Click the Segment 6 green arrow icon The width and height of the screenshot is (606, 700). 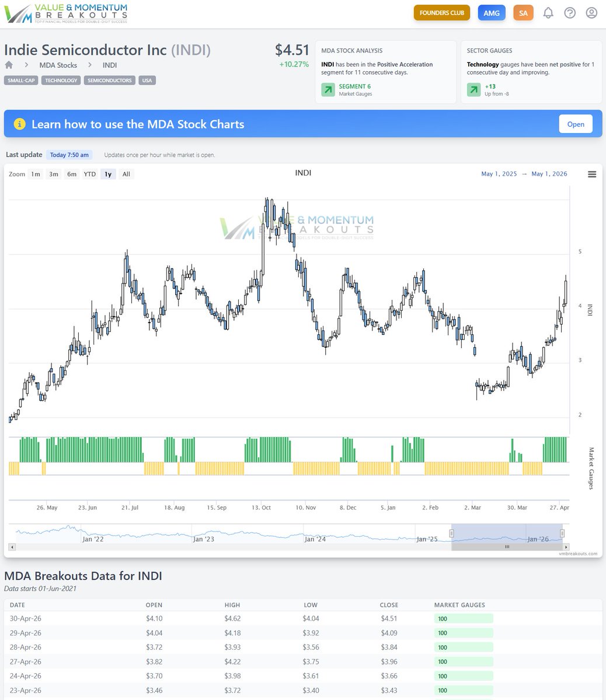[x=328, y=90]
